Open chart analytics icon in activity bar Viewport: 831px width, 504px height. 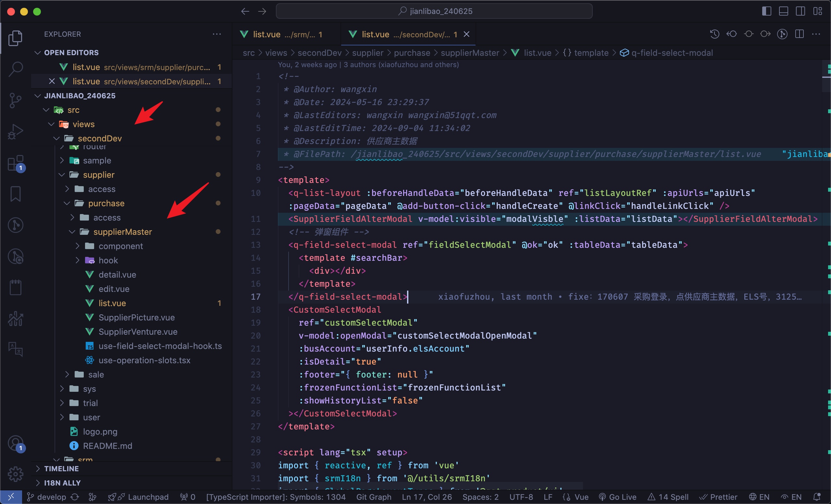15,318
